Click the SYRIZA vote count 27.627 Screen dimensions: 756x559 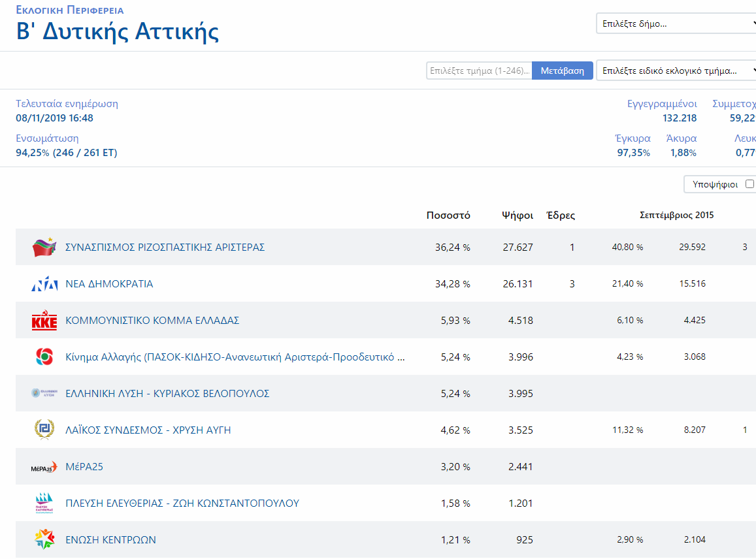518,248
